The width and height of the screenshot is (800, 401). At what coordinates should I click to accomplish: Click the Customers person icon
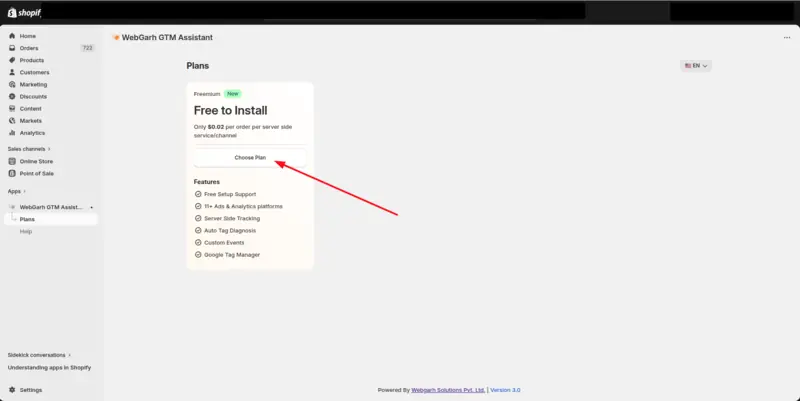click(12, 72)
